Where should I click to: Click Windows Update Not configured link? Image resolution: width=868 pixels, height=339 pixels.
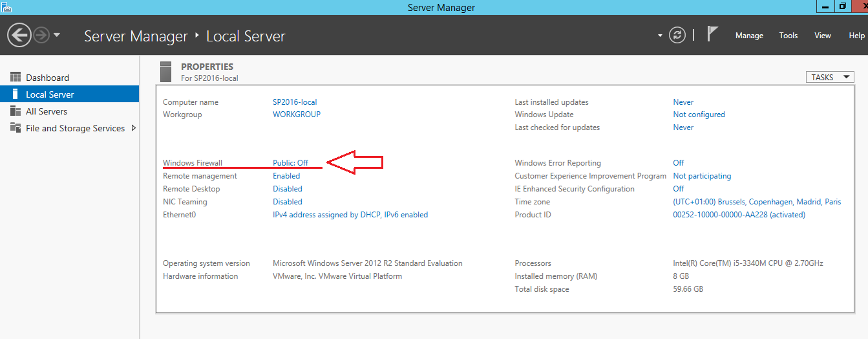click(x=699, y=115)
